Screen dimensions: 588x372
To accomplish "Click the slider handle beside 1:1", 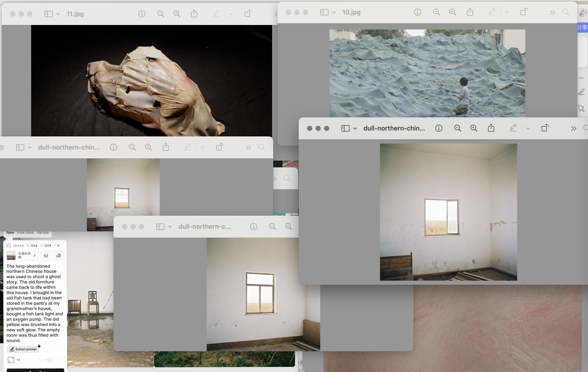I will [49, 360].
